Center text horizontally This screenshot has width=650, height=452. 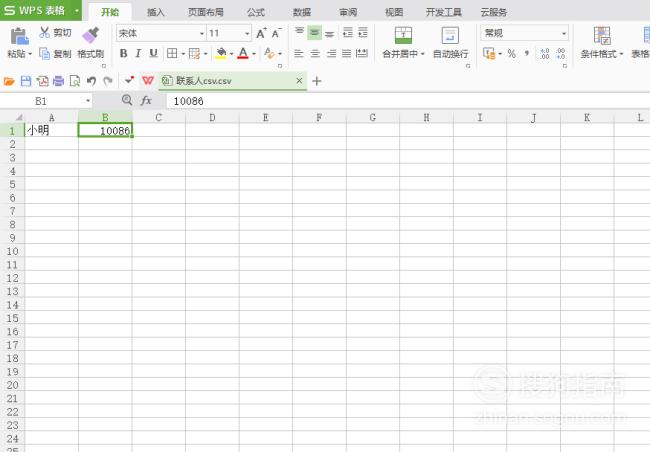(315, 53)
